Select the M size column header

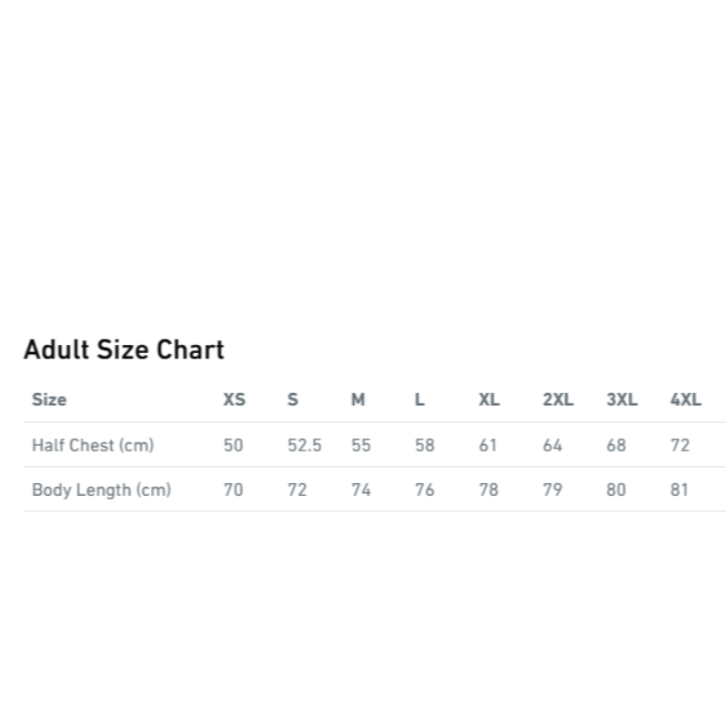[x=358, y=399]
